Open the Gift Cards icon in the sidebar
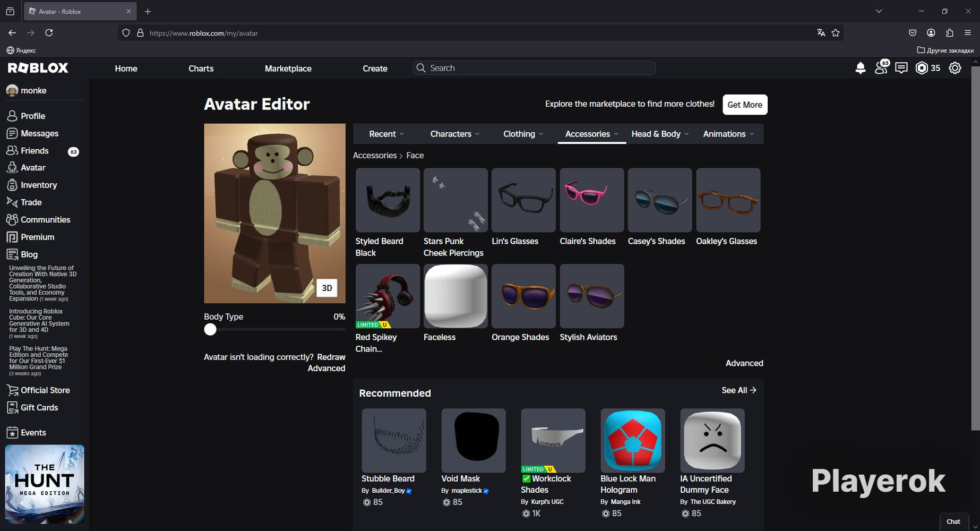 (12, 408)
